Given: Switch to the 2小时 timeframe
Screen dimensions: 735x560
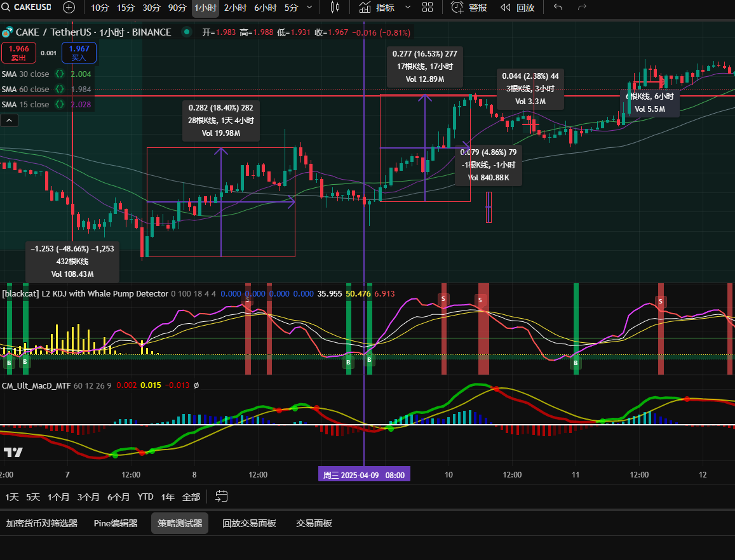Looking at the screenshot, I should (x=235, y=8).
